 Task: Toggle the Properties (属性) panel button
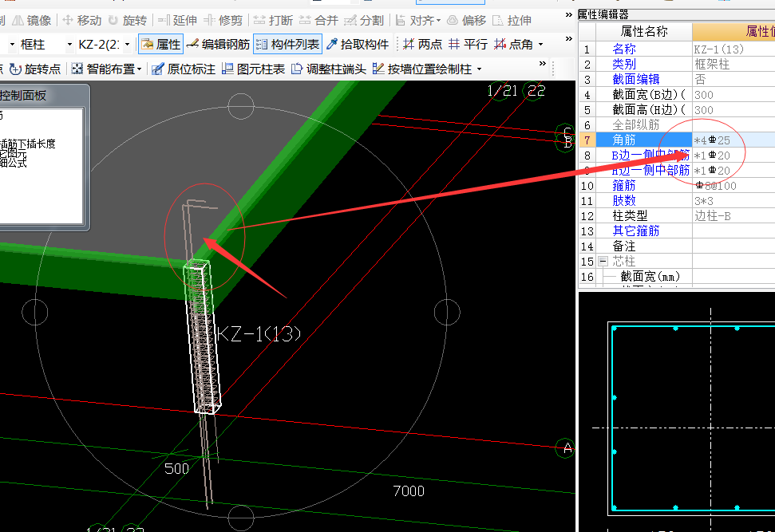click(161, 45)
